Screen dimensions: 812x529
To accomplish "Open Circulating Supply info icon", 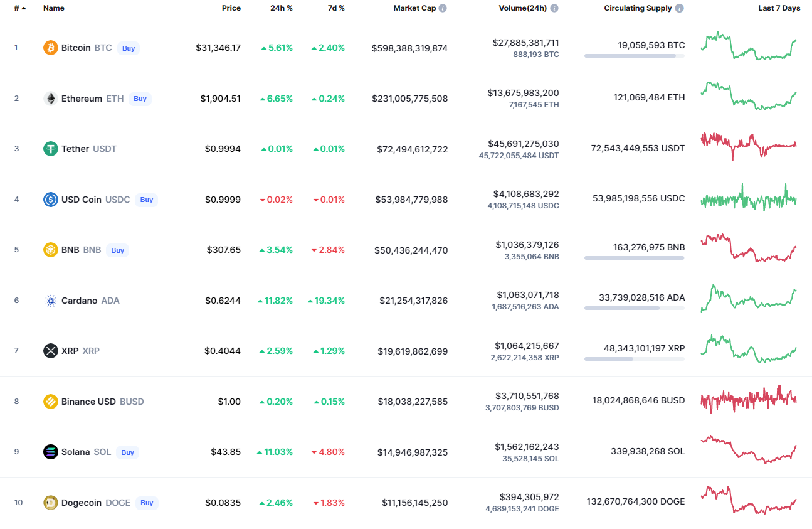I will (680, 8).
